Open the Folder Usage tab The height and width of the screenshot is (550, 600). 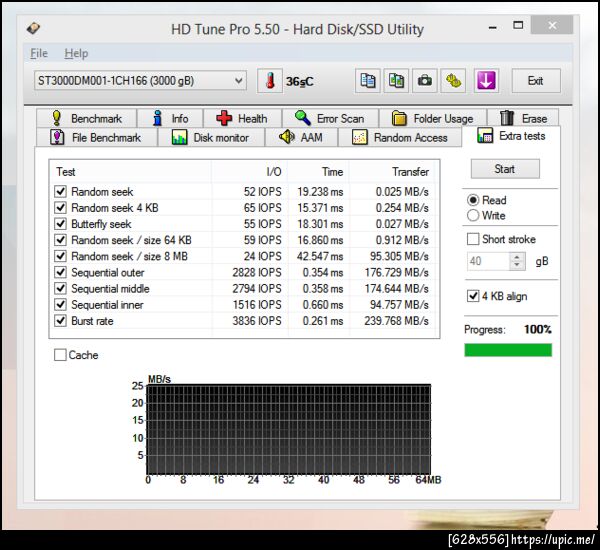pos(433,118)
